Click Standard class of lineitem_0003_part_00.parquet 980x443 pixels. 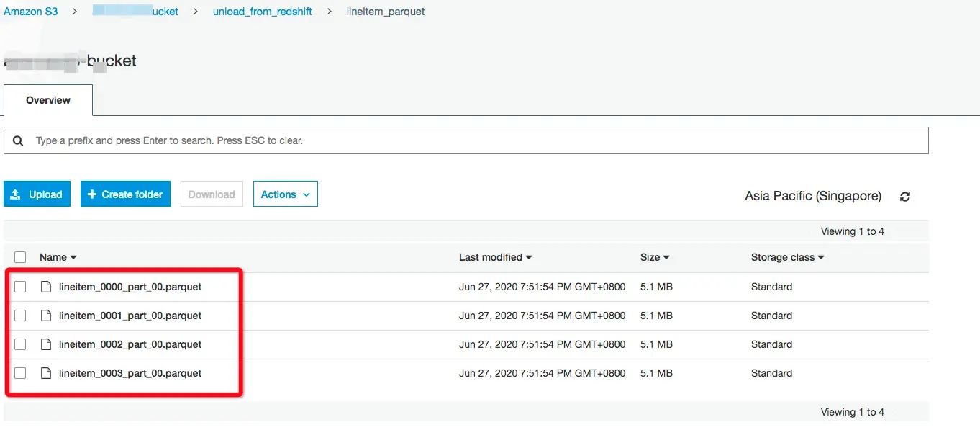pos(771,373)
